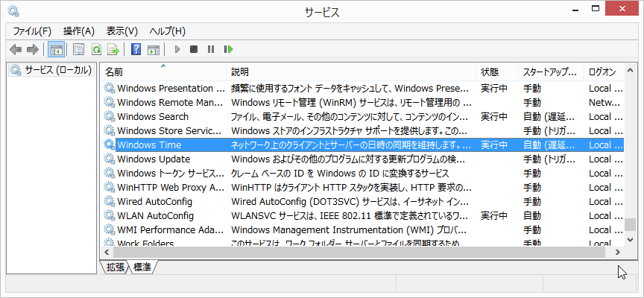The image size is (644, 298).
Task: Click gear icon of Windows Time row
Action: pyautogui.click(x=110, y=145)
